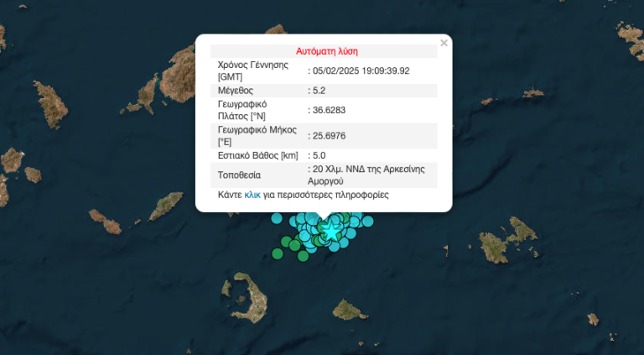Click the magnitude value 5.2

(x=319, y=91)
